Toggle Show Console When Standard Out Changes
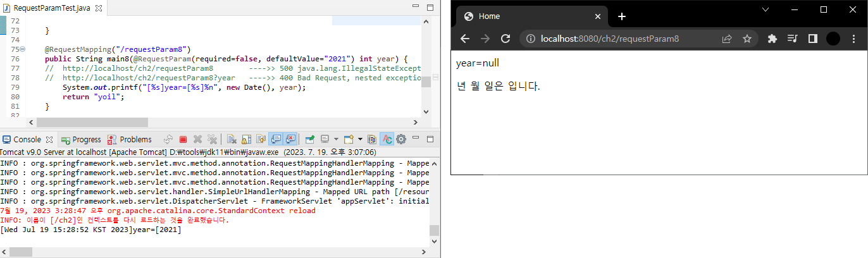 [276, 139]
